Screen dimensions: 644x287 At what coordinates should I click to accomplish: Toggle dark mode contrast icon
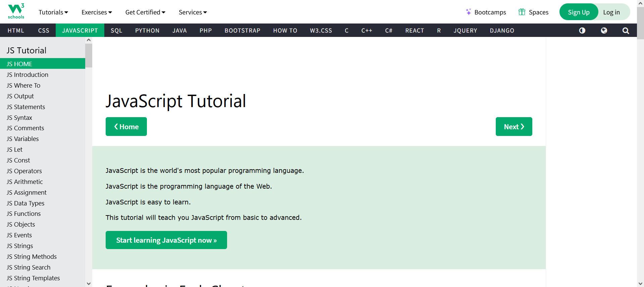point(582,31)
